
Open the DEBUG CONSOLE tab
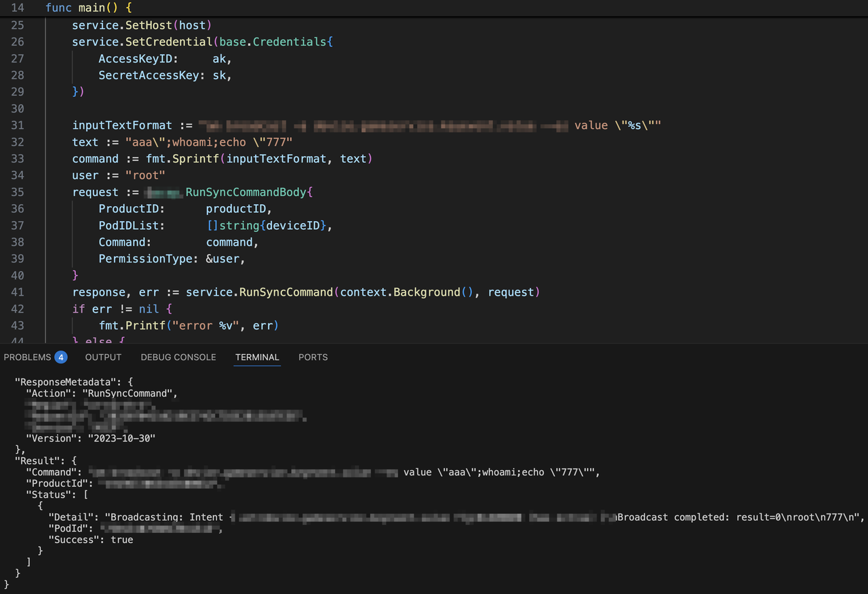coord(178,357)
